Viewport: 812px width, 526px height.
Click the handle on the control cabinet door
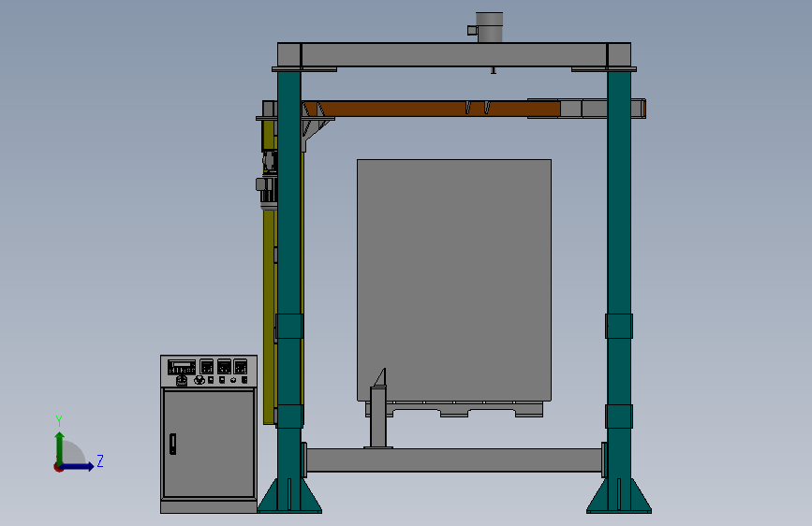pos(173,444)
